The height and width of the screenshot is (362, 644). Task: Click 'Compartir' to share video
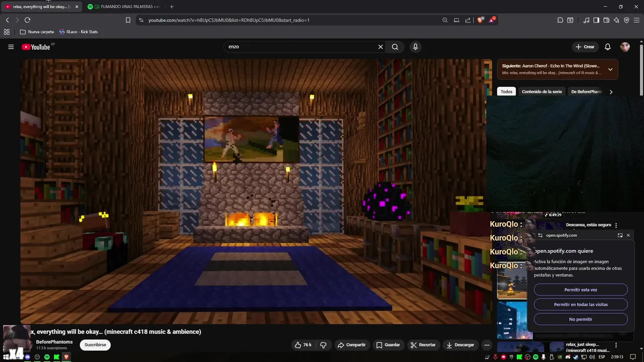[352, 345]
